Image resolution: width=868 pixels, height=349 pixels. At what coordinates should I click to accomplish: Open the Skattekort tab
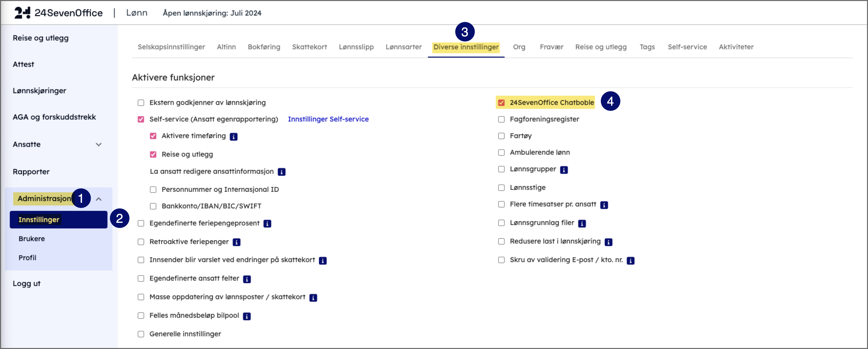309,47
